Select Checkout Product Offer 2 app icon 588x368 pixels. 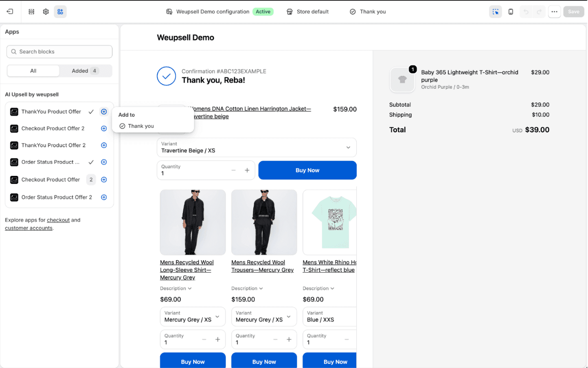14,129
